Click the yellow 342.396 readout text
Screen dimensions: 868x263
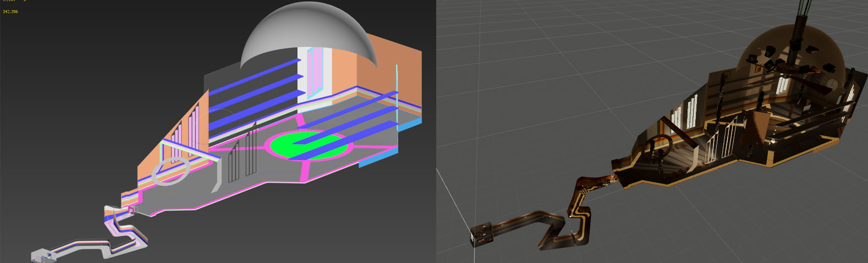(x=10, y=11)
